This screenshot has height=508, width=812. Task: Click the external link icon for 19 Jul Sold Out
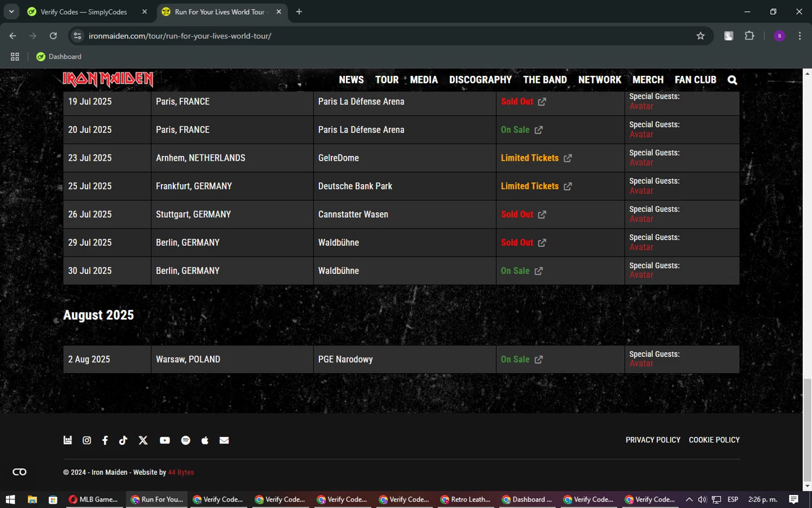tap(542, 102)
